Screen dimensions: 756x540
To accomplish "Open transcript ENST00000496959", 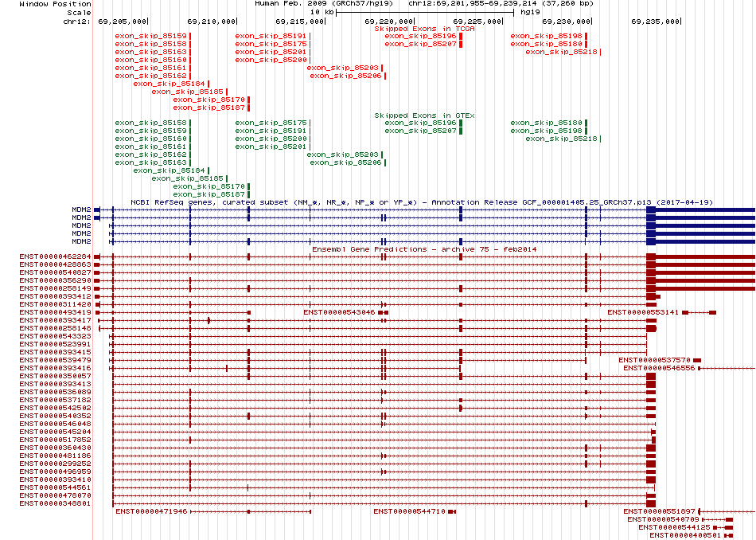I will tap(56, 472).
